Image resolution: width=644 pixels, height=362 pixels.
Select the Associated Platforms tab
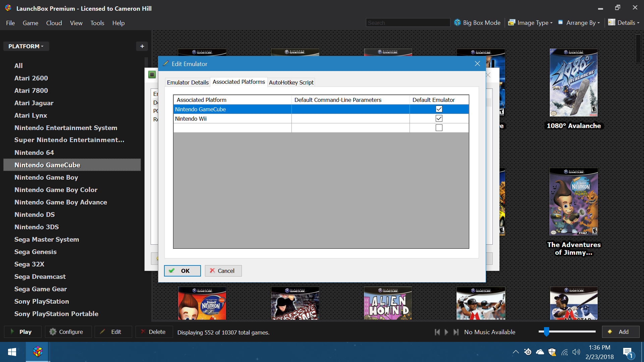click(239, 82)
